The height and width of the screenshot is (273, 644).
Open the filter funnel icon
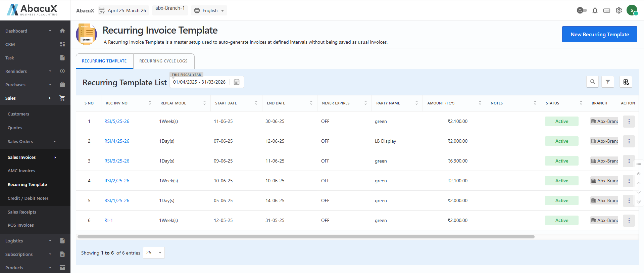point(608,82)
